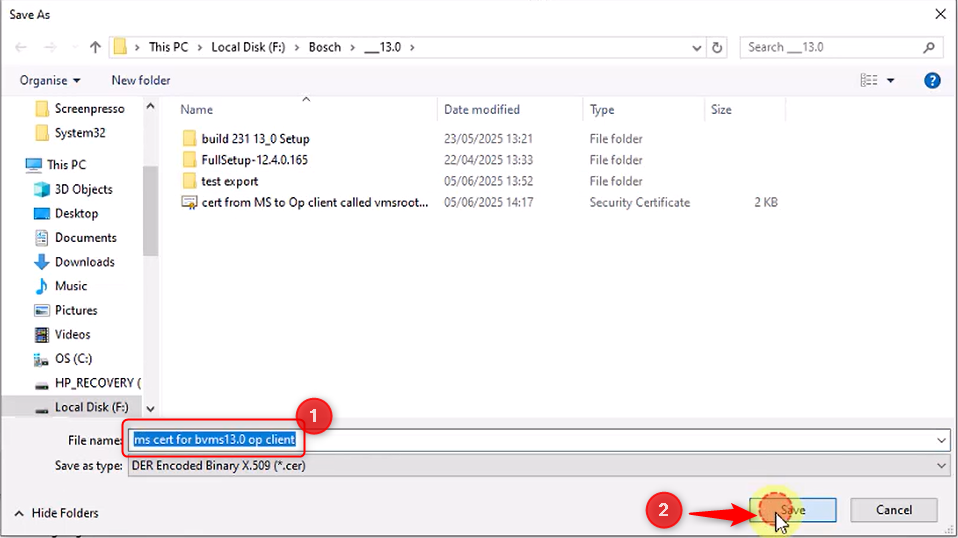
Task: Select This PC in address bar
Action: 169,47
